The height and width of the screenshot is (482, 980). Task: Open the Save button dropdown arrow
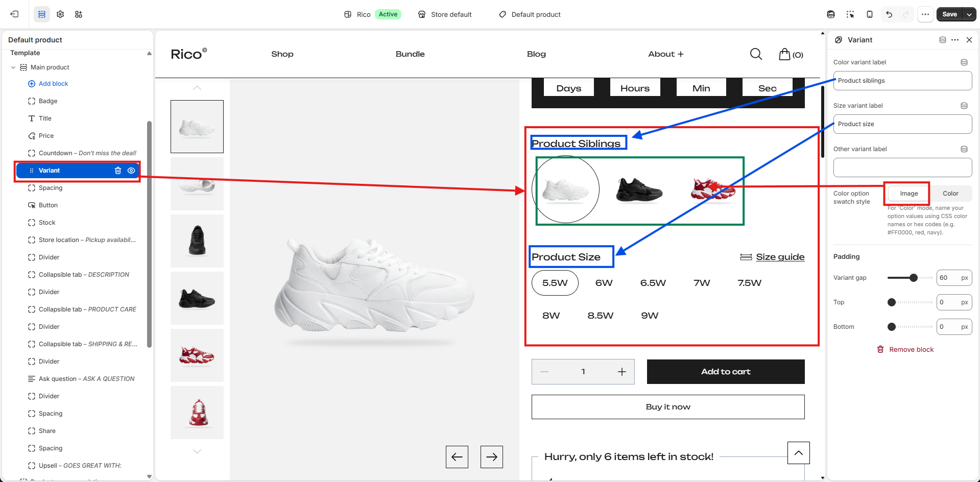[969, 14]
